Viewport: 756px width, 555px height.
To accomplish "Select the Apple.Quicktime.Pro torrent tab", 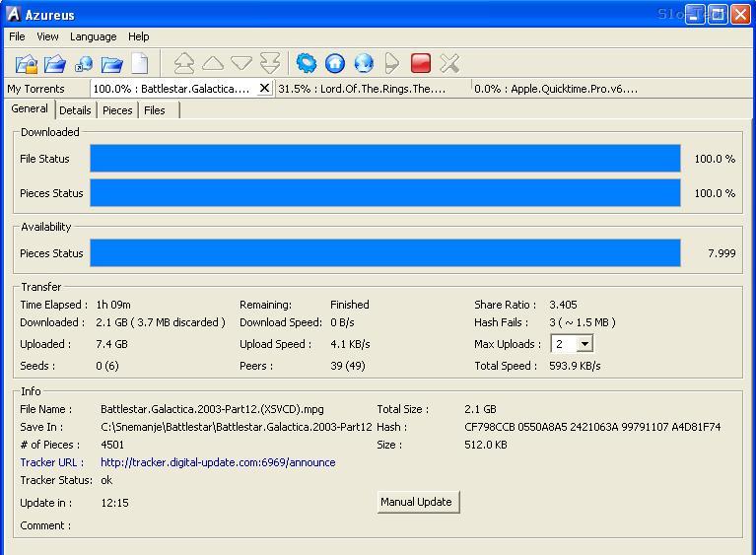I will point(556,89).
